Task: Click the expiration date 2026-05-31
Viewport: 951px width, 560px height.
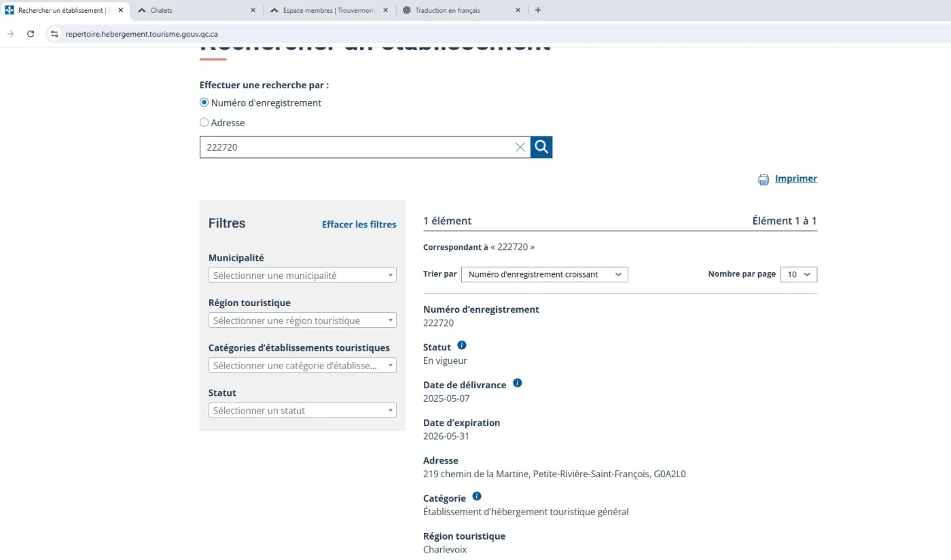Action: click(446, 436)
